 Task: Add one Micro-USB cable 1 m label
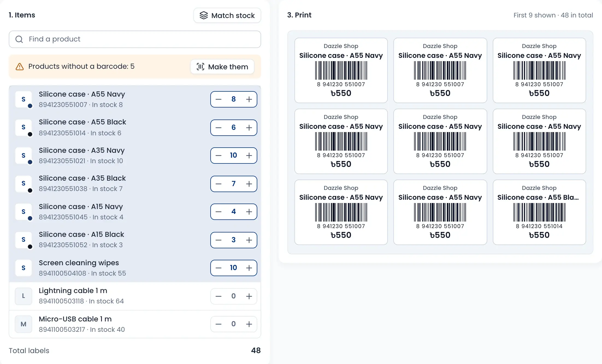[249, 324]
